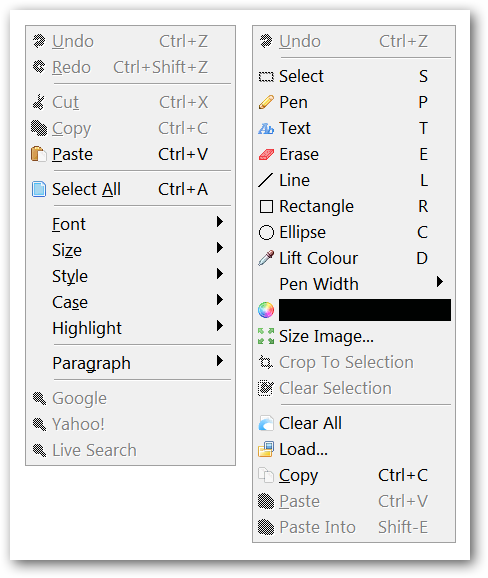Expand the Highlight submenu arrow

click(x=220, y=326)
